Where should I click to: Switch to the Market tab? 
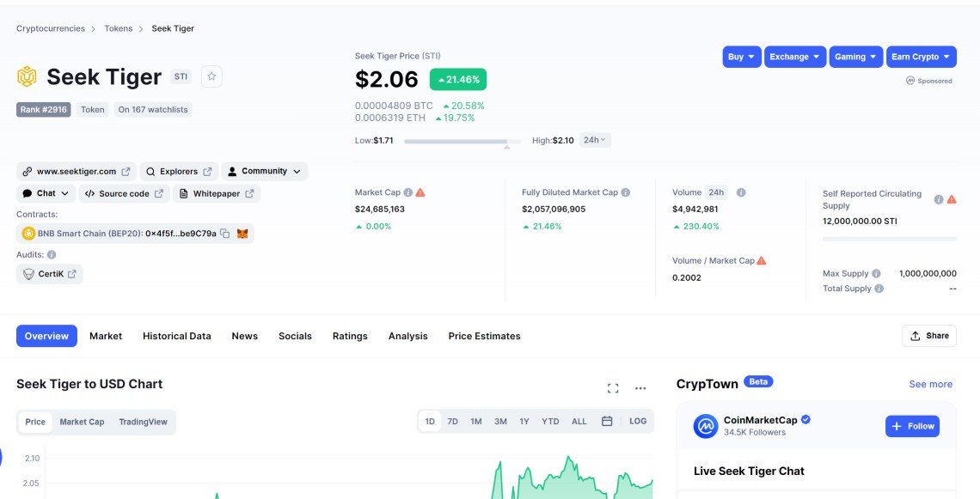click(106, 336)
